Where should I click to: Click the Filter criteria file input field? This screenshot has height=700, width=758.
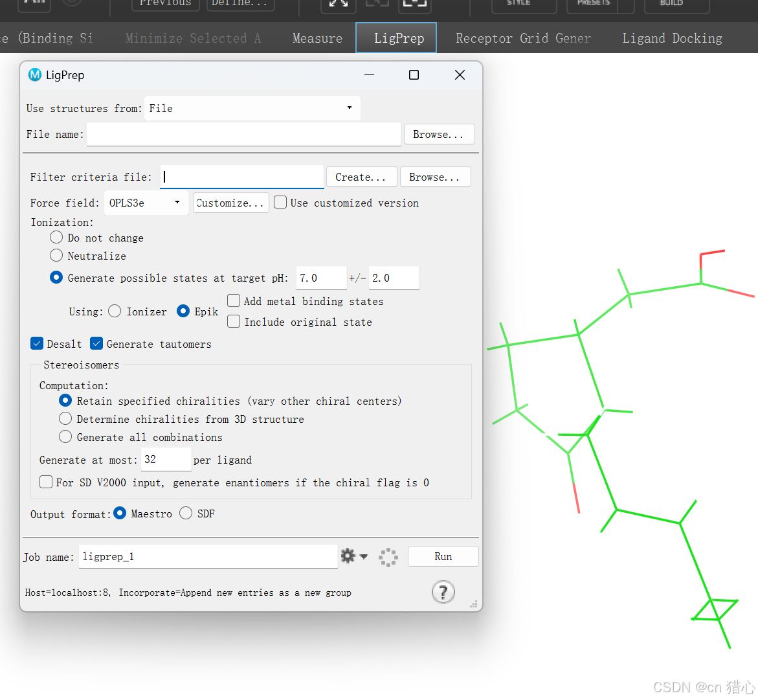click(241, 177)
